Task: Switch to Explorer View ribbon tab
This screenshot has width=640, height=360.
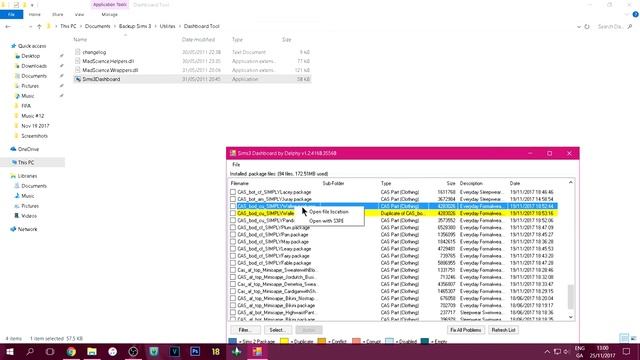Action: click(79, 14)
